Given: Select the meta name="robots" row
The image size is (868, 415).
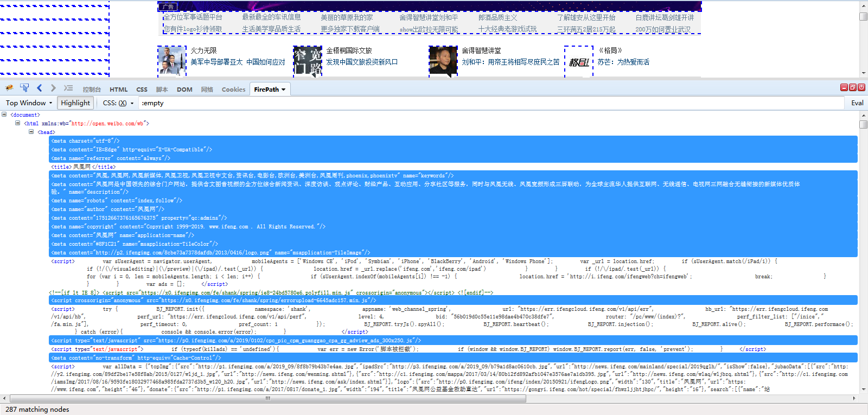Looking at the screenshot, I should [454, 200].
